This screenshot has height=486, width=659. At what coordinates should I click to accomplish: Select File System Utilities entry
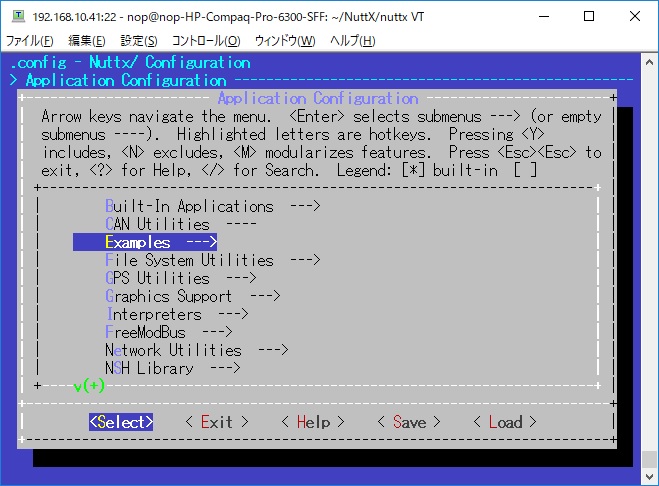tap(213, 260)
